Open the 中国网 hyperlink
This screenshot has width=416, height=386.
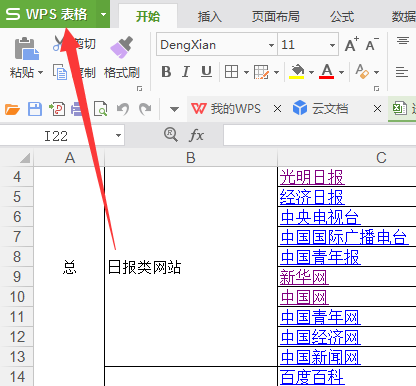point(304,297)
